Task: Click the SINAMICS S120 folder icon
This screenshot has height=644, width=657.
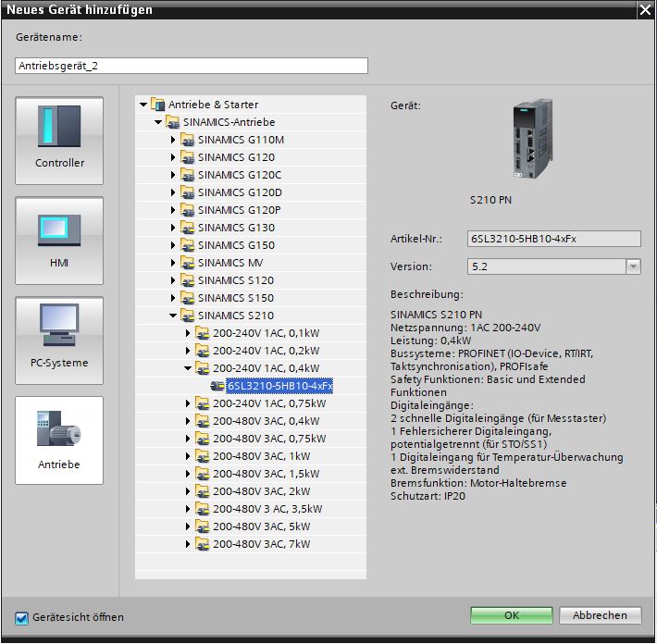Action: (x=188, y=280)
